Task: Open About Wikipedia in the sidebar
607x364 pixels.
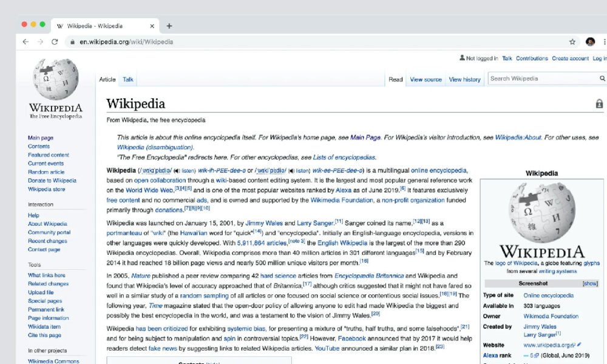Action: [x=47, y=224]
